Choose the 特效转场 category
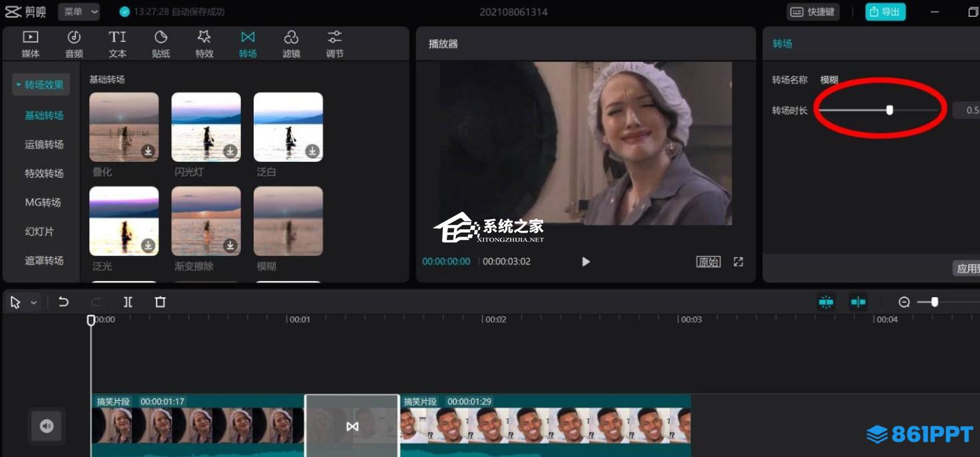 coord(44,173)
